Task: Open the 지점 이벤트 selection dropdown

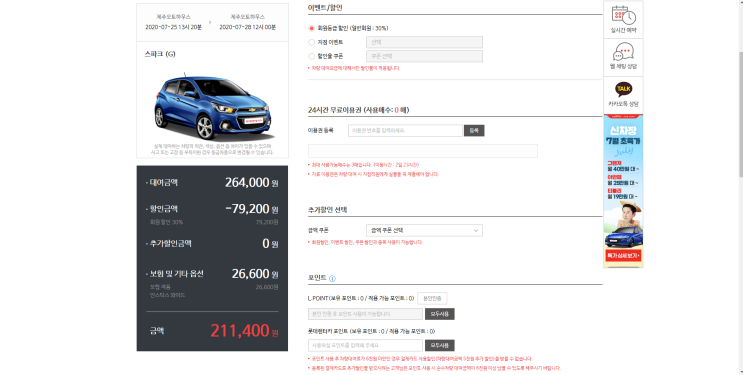Action: pyautogui.click(x=424, y=42)
